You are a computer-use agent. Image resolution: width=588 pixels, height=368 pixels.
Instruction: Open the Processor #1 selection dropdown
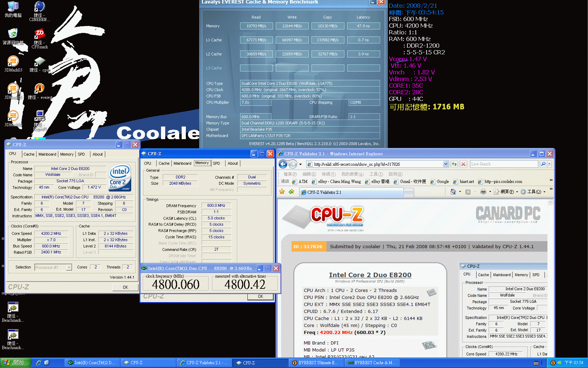(x=69, y=267)
